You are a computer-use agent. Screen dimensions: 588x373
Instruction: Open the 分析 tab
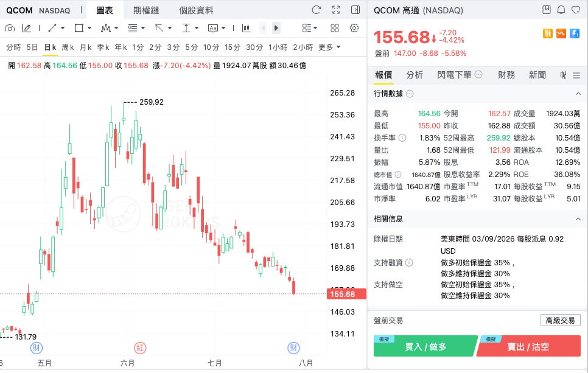(x=415, y=75)
